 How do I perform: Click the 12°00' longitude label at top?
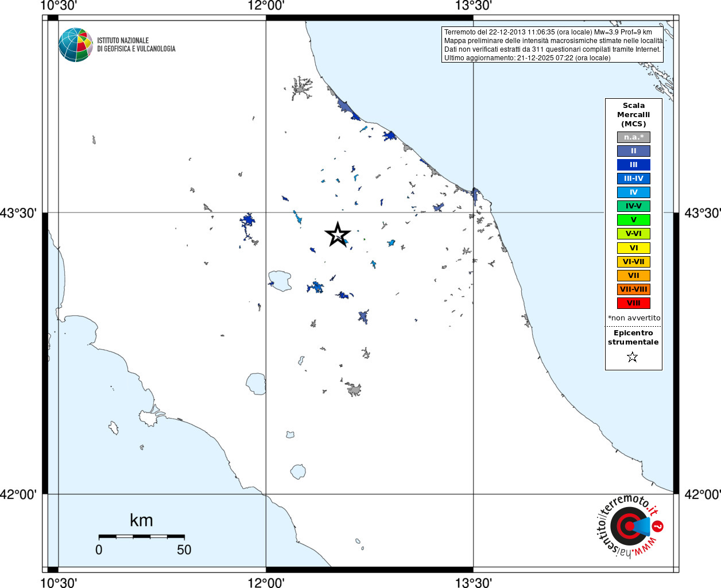pos(266,6)
